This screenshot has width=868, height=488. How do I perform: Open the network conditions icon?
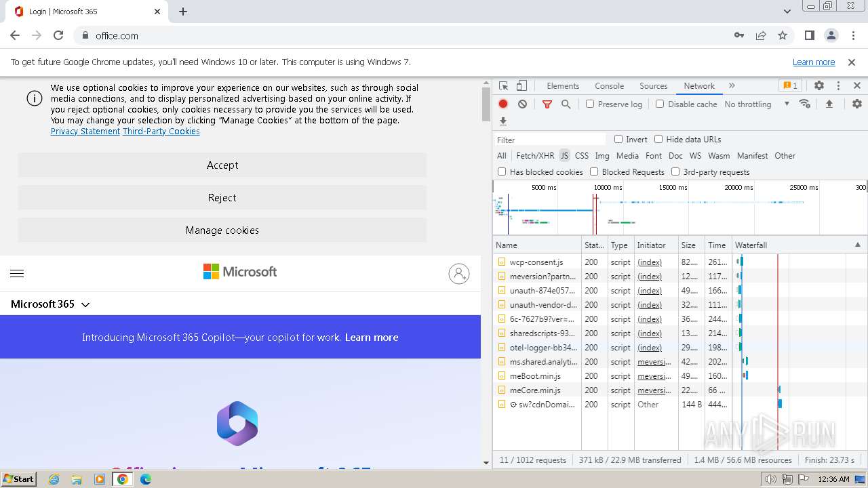tap(805, 104)
